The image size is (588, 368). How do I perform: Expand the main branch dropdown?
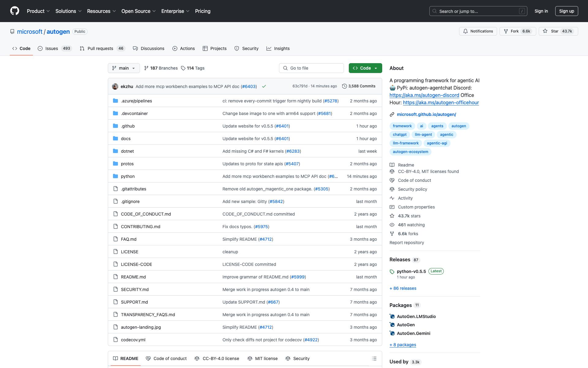point(124,68)
